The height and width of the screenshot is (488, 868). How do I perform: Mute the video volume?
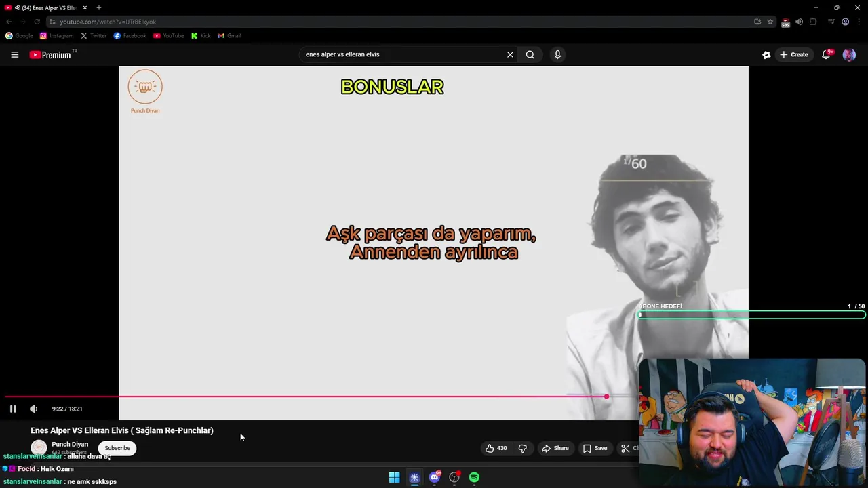click(33, 409)
